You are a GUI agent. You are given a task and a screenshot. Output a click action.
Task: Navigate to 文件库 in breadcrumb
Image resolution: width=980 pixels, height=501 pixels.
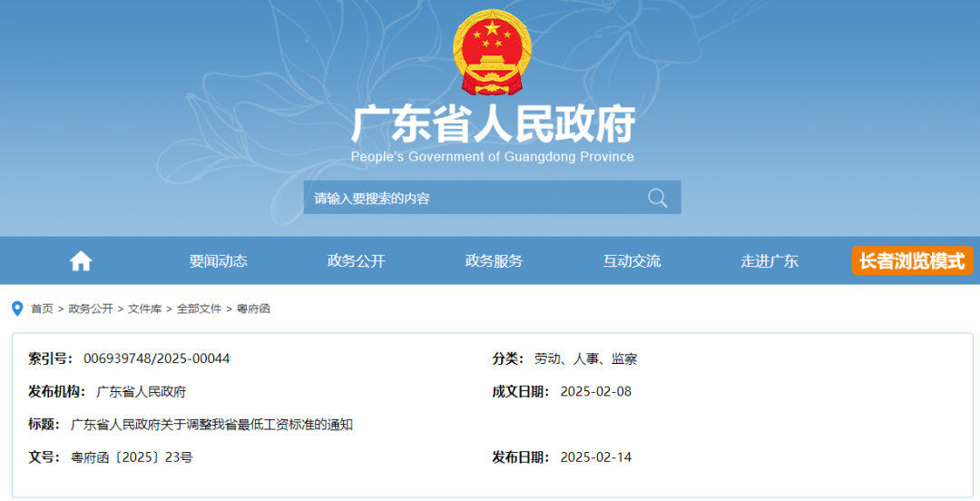144,309
